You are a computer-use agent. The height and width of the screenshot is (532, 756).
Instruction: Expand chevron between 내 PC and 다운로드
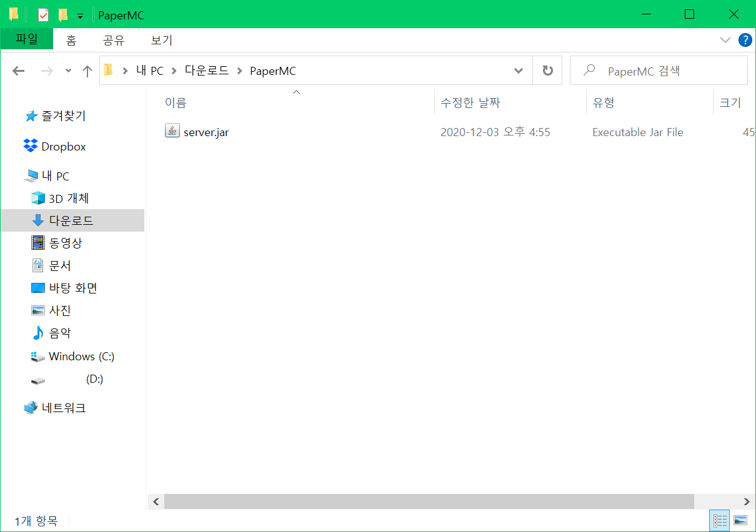pyautogui.click(x=174, y=71)
